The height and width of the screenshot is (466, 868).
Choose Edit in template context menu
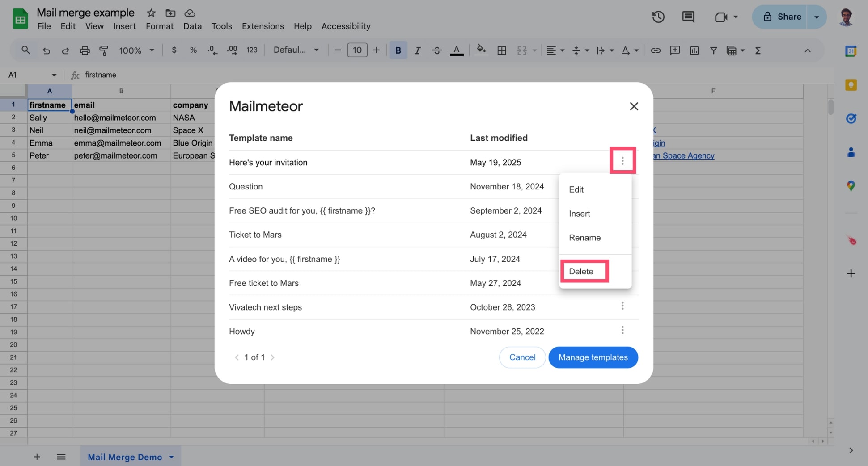(595, 189)
